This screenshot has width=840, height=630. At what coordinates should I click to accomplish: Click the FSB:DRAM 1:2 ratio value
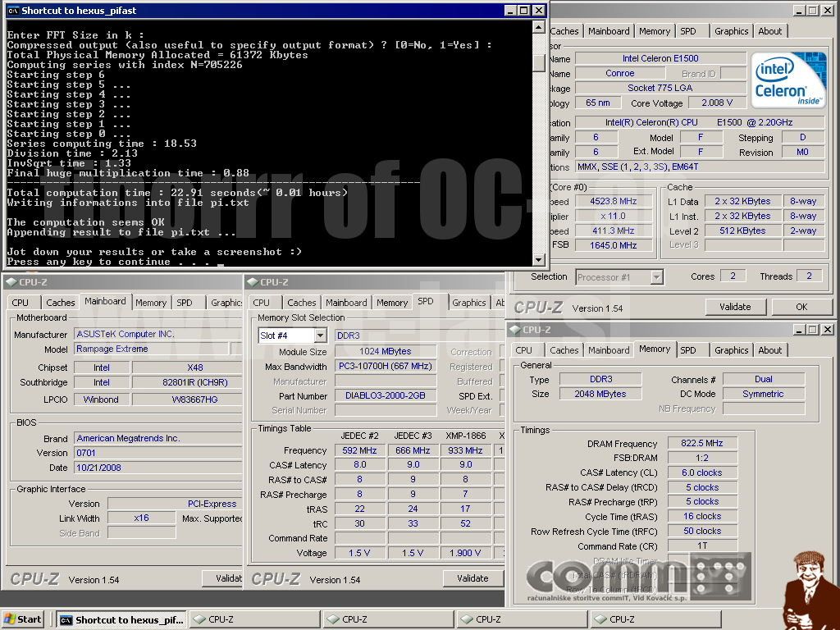click(x=702, y=458)
